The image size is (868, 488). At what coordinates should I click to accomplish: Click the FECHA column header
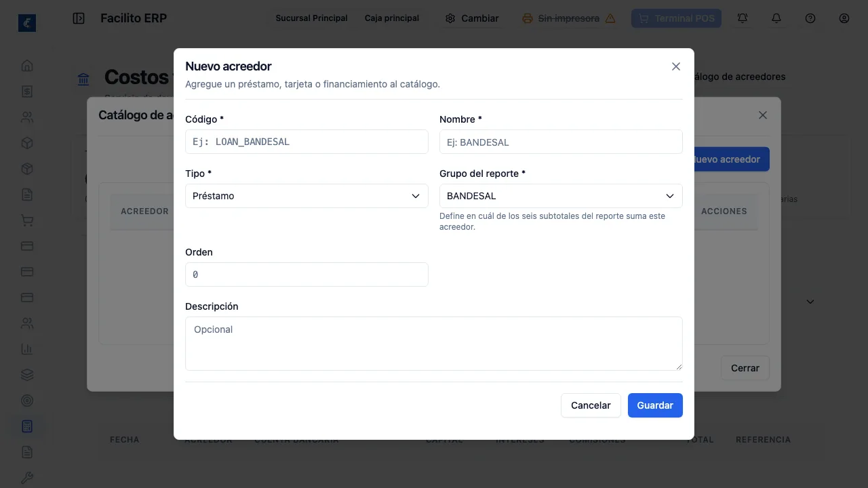coord(124,440)
